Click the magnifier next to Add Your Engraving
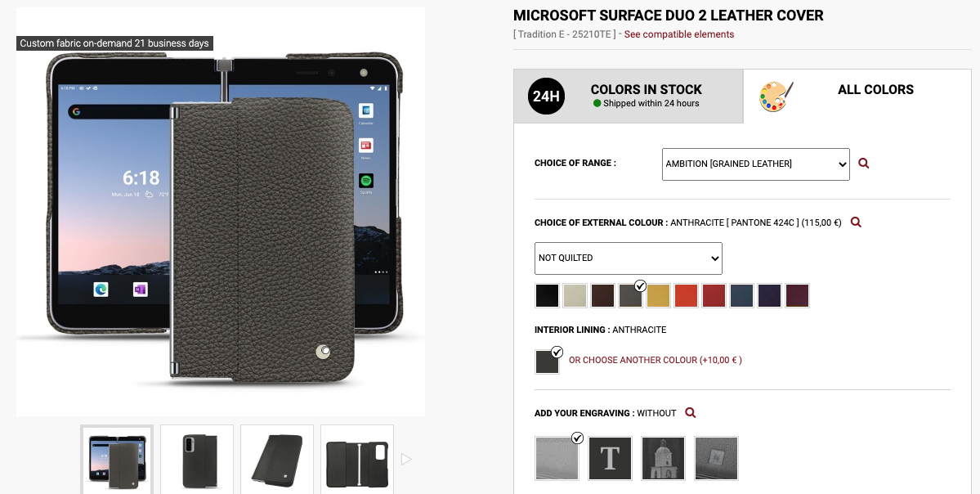980x494 pixels. click(690, 413)
